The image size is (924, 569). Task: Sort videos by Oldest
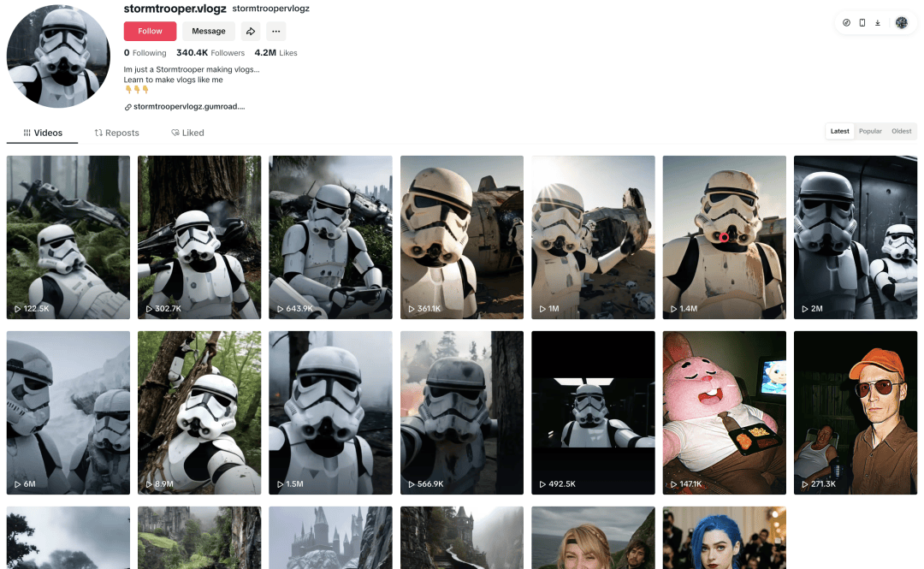point(901,131)
